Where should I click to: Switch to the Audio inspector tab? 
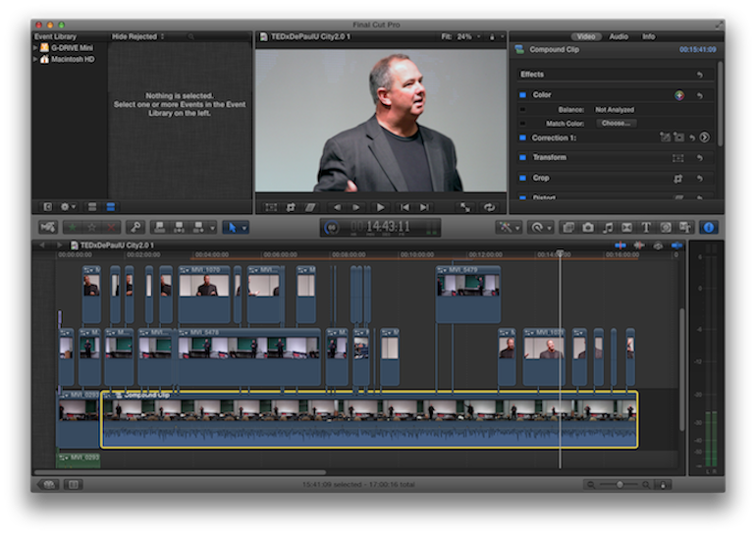(x=619, y=36)
